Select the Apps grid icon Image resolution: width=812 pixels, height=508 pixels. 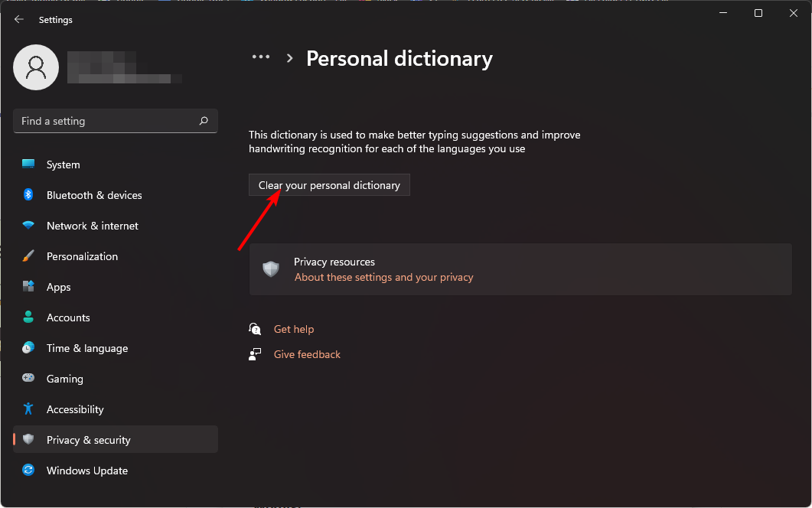pyautogui.click(x=28, y=286)
